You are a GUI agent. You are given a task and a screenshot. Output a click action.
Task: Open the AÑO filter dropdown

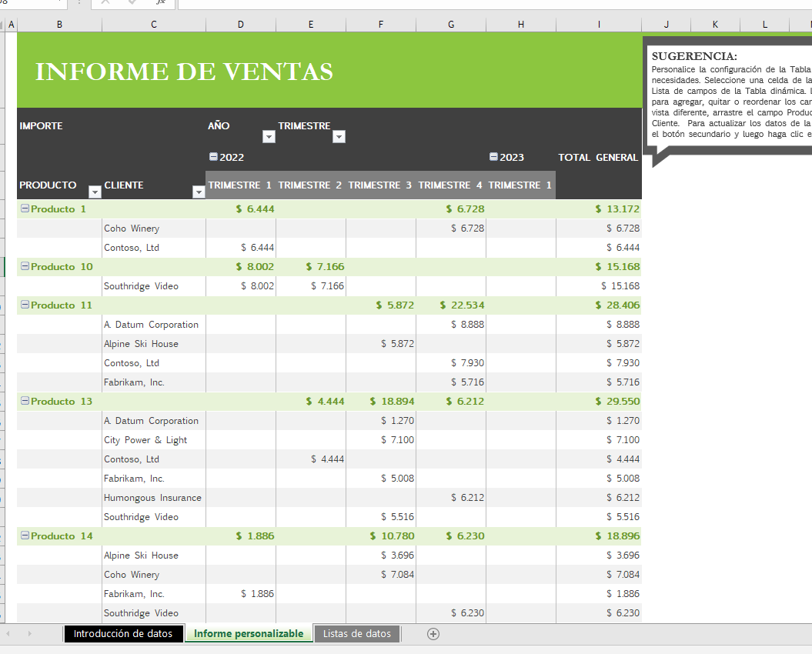click(269, 136)
